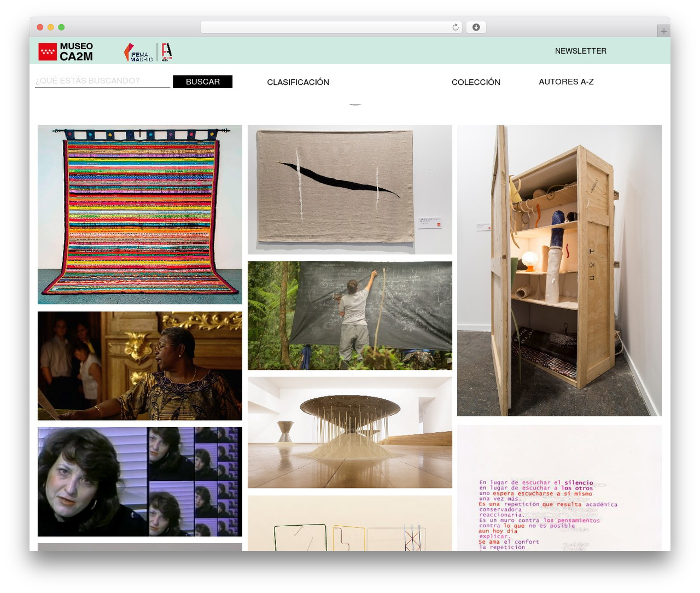Open the typed pink text artwork
The height and width of the screenshot is (593, 700).
pos(559,488)
